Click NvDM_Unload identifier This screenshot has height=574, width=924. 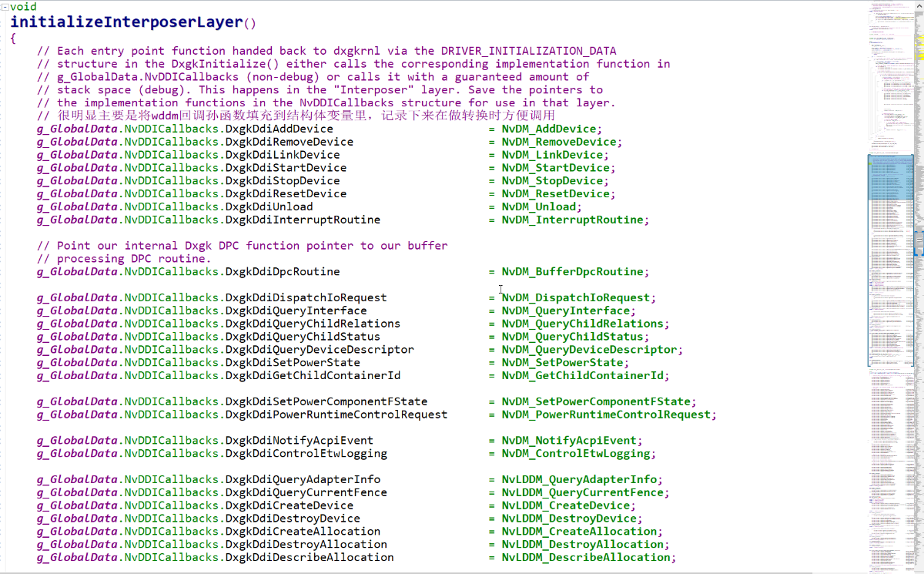pos(539,206)
